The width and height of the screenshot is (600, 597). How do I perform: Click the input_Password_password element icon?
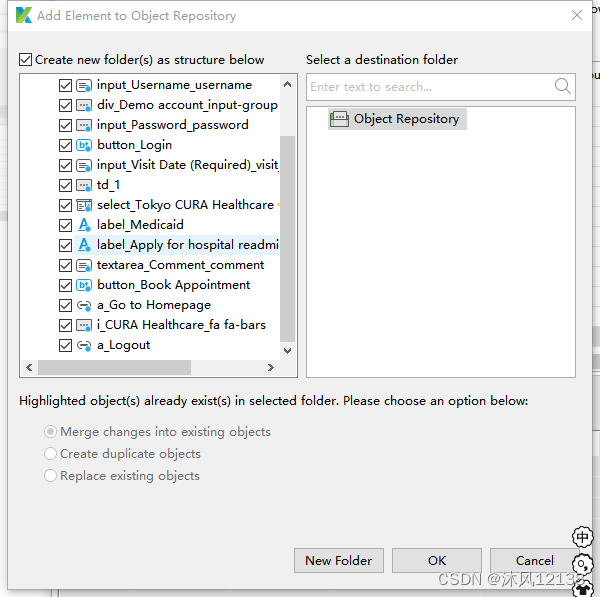coord(84,125)
